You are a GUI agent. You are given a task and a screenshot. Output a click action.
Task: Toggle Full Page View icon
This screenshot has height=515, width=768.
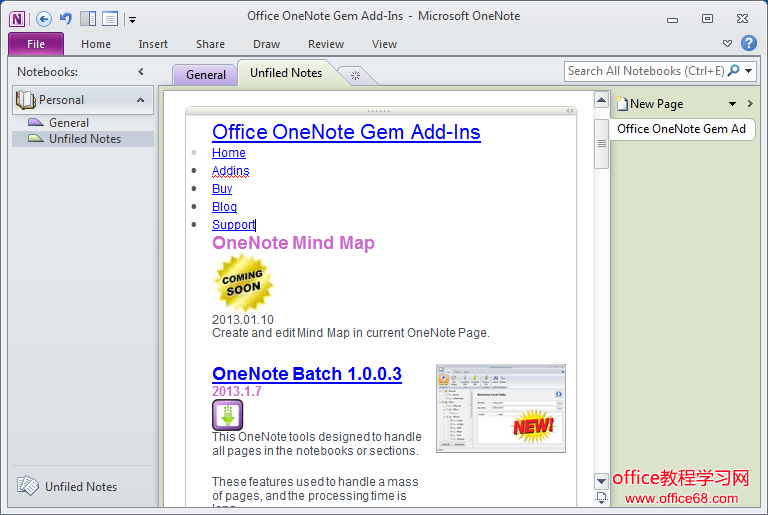110,19
